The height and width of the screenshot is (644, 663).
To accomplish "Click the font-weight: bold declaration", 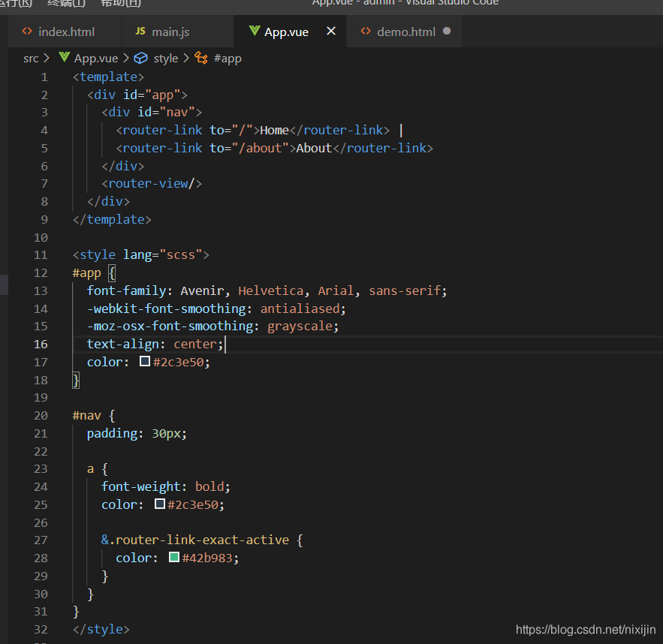I will coord(166,486).
